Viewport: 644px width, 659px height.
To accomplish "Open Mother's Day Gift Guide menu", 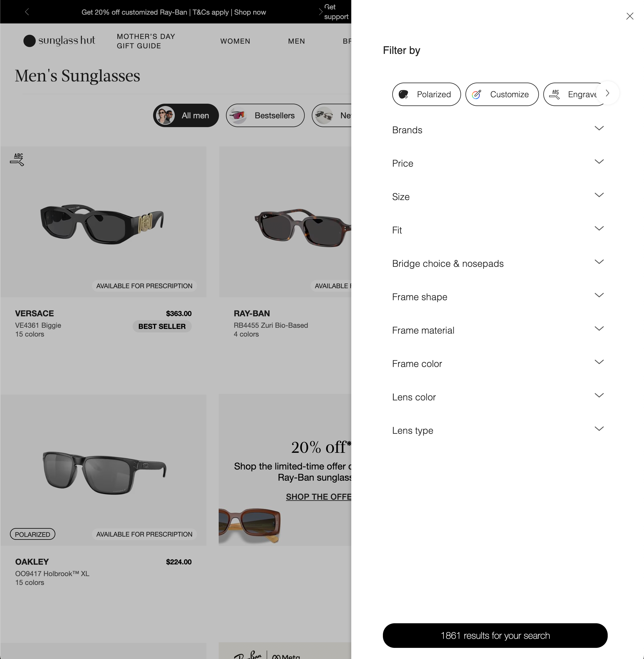I will tap(146, 41).
